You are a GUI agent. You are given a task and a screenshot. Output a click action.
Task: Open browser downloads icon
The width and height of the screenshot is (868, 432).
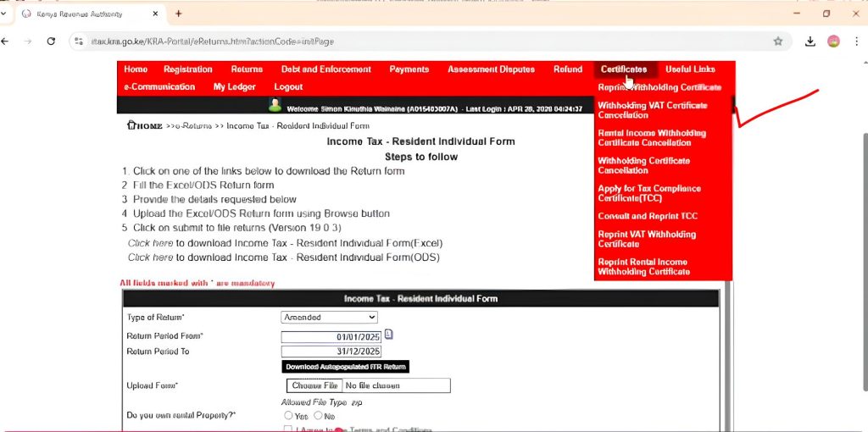[x=810, y=41]
